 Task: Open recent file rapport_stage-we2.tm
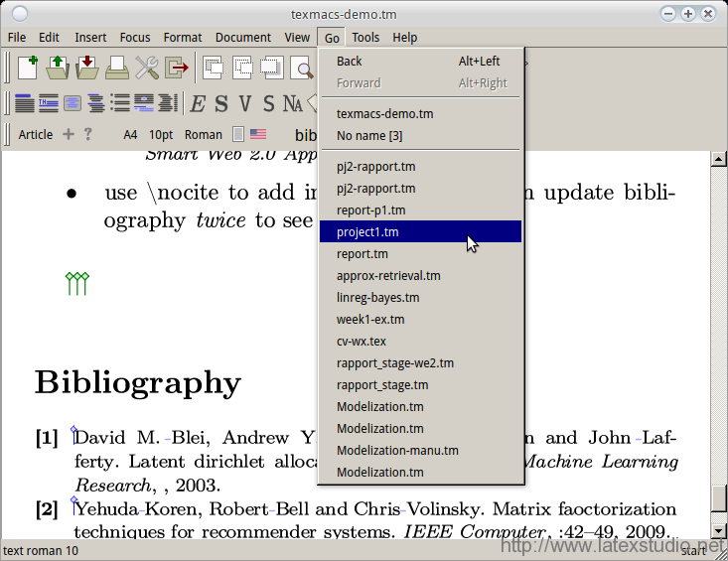click(x=421, y=362)
